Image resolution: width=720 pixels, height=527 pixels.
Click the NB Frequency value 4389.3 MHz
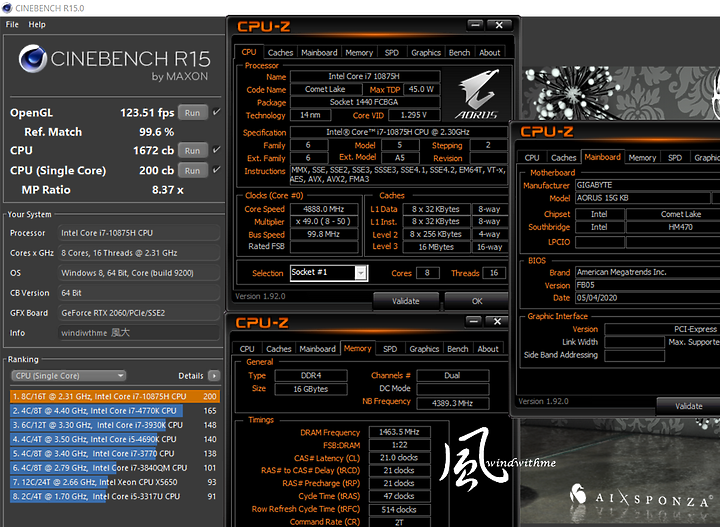(452, 404)
